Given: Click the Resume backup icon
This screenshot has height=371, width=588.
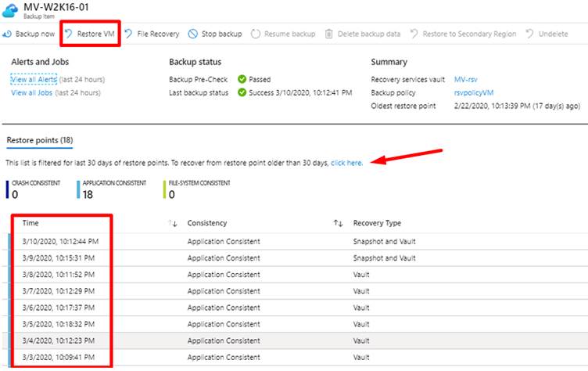Looking at the screenshot, I should pyautogui.click(x=256, y=34).
